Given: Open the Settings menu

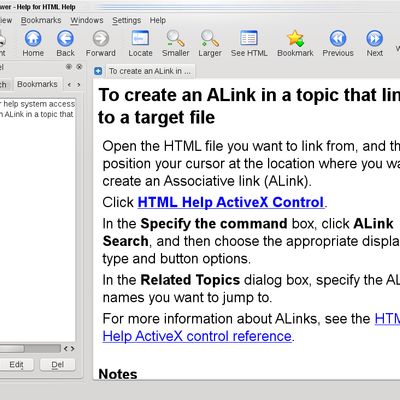Looking at the screenshot, I should click(x=127, y=20).
